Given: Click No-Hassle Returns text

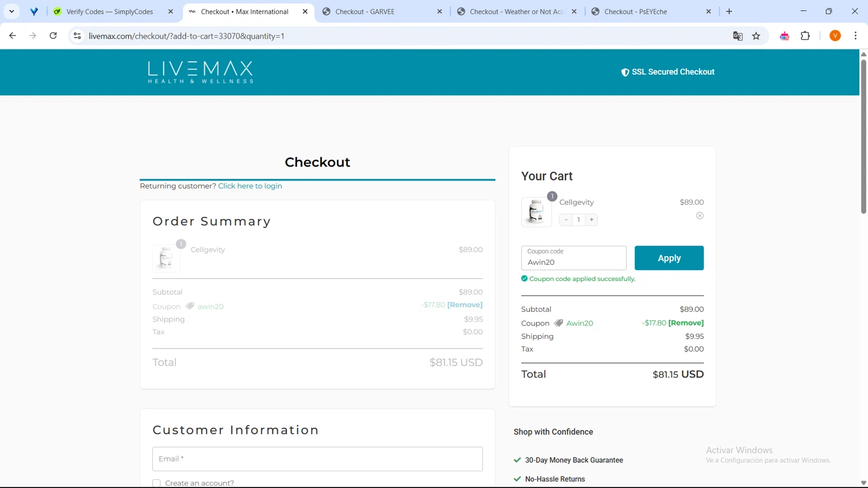Looking at the screenshot, I should tap(555, 479).
